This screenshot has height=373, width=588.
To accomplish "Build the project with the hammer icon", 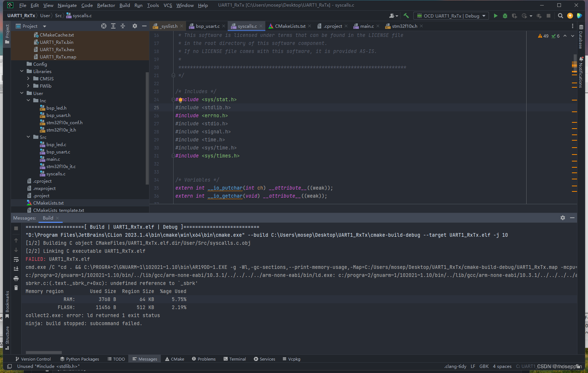I will [406, 16].
